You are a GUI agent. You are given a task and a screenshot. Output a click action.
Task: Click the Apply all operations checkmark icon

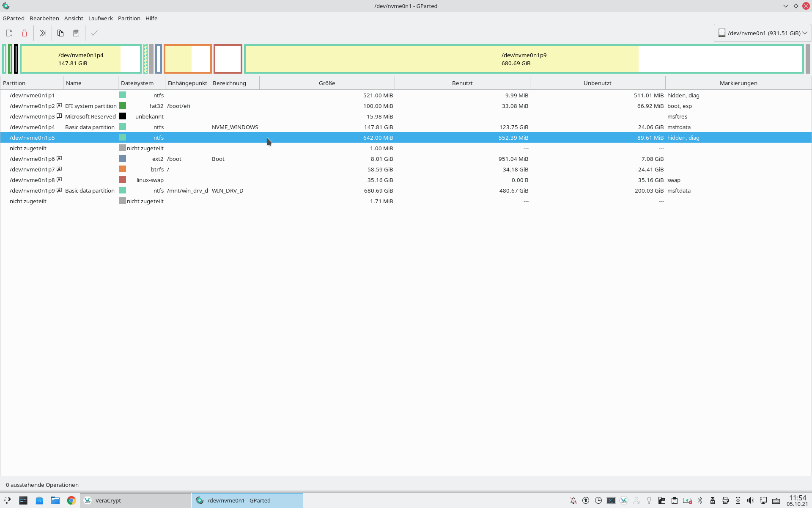94,33
